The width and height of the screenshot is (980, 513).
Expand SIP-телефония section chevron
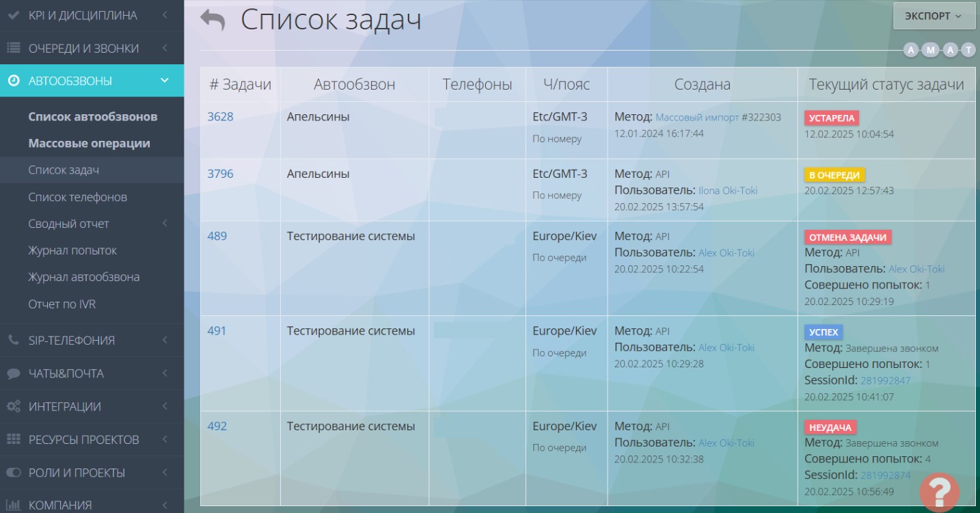click(x=165, y=340)
